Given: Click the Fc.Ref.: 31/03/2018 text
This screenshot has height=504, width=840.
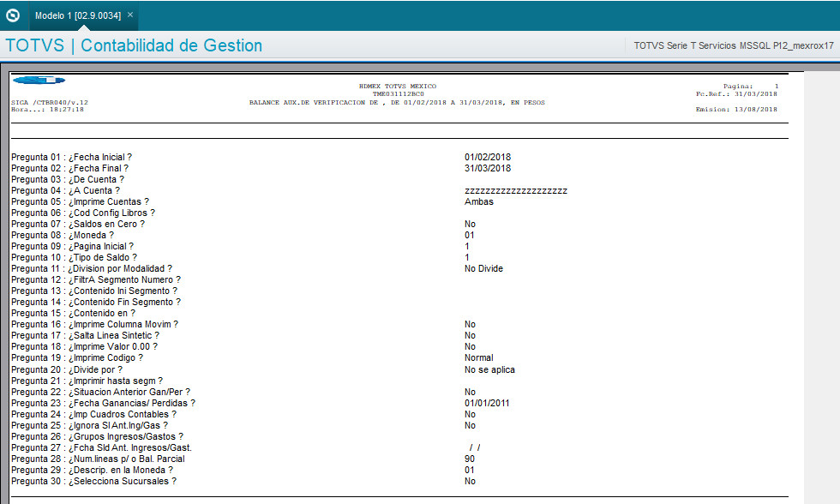Looking at the screenshot, I should point(736,93).
